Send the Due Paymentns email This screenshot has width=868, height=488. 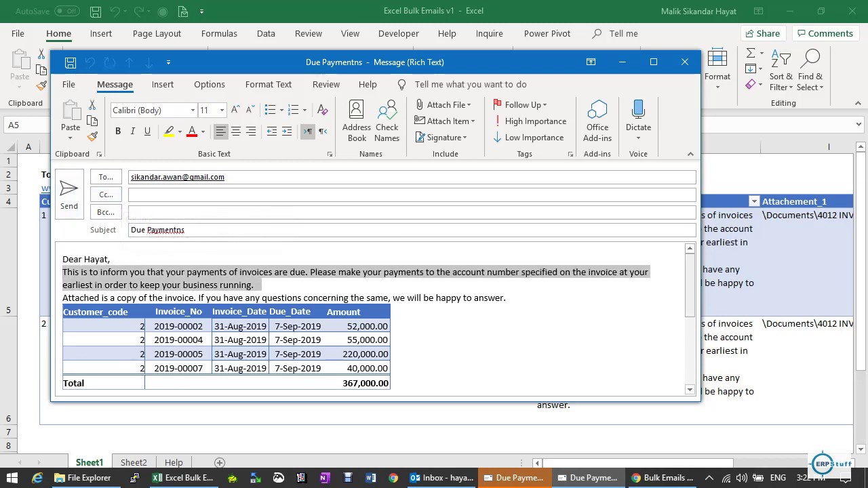[x=69, y=194]
